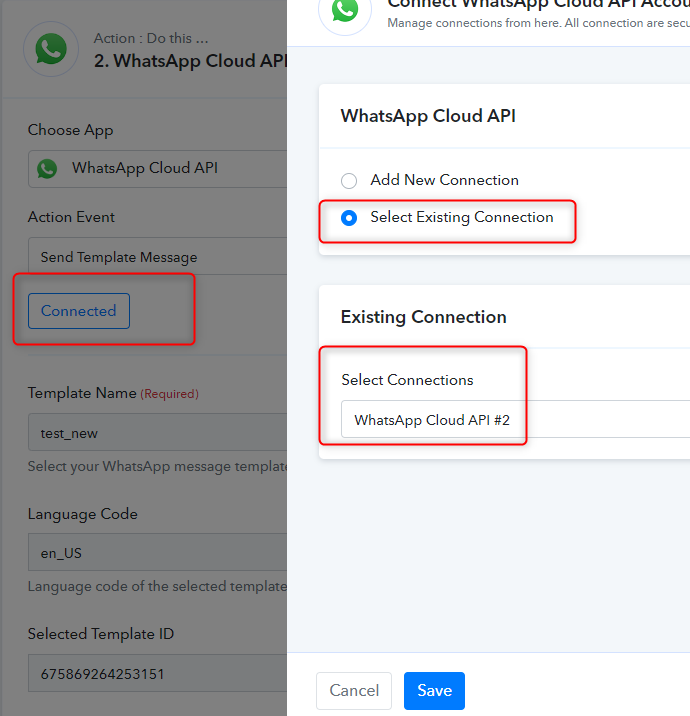Viewport: 690px width, 716px height.
Task: Open the Template Name dropdown with test_new
Action: tap(158, 432)
